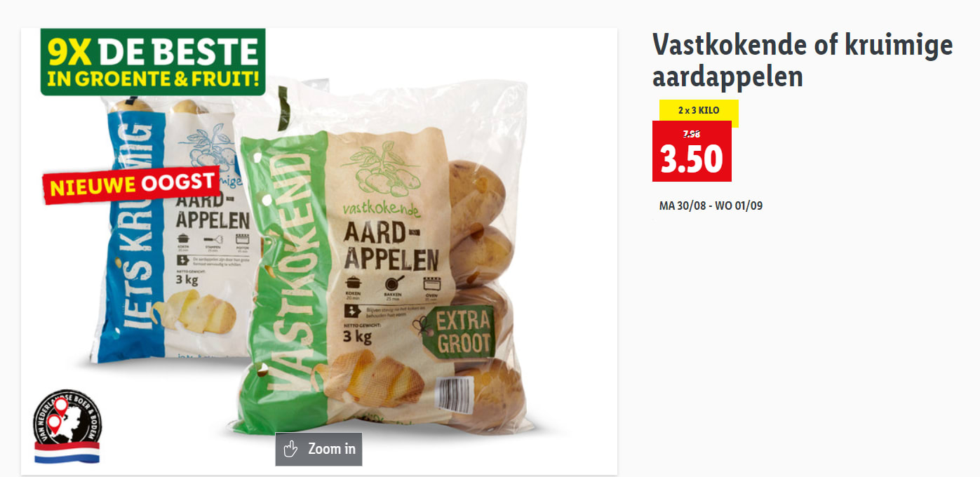Click the Bakken frying pan icon on green bag
Screen dimensions: 980x477
[x=392, y=283]
